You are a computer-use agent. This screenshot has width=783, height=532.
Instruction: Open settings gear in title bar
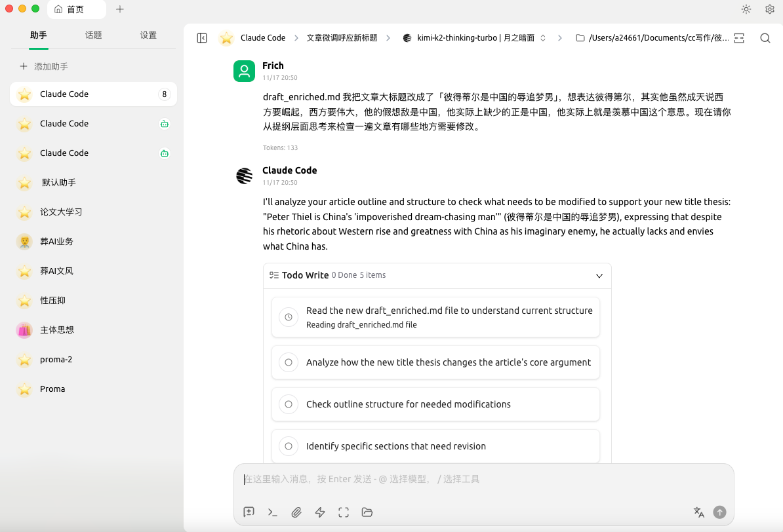(x=770, y=9)
